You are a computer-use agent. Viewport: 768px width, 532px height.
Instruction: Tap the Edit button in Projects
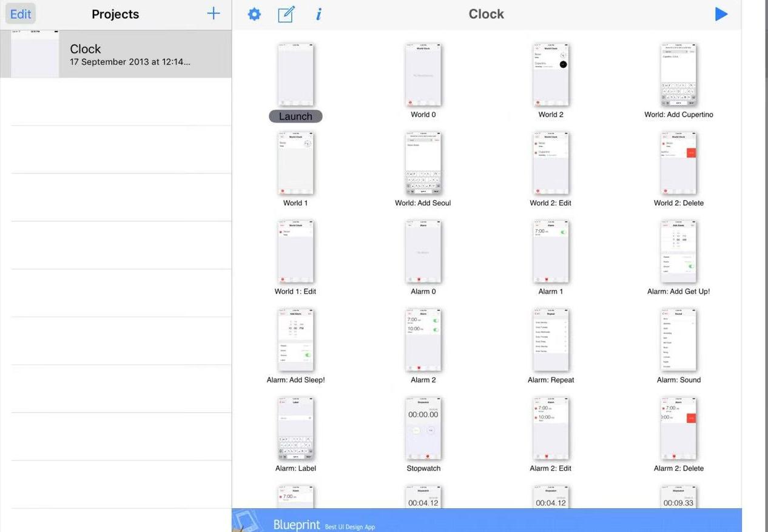coord(21,14)
